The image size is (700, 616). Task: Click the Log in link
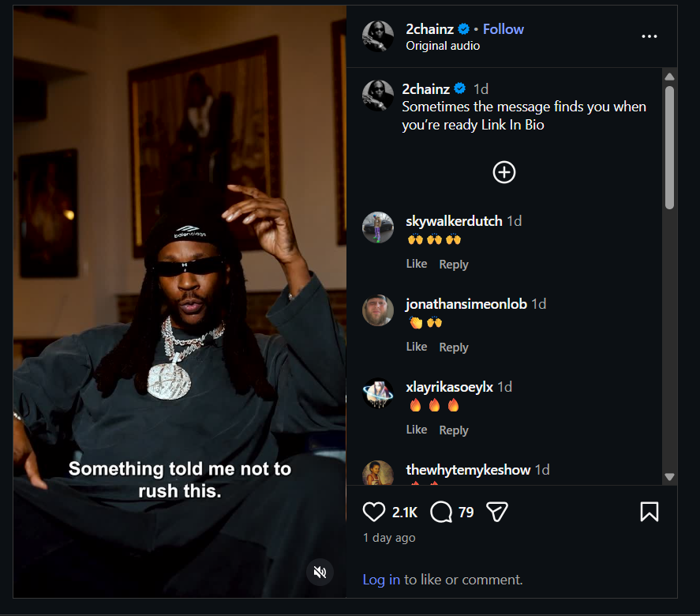[381, 580]
